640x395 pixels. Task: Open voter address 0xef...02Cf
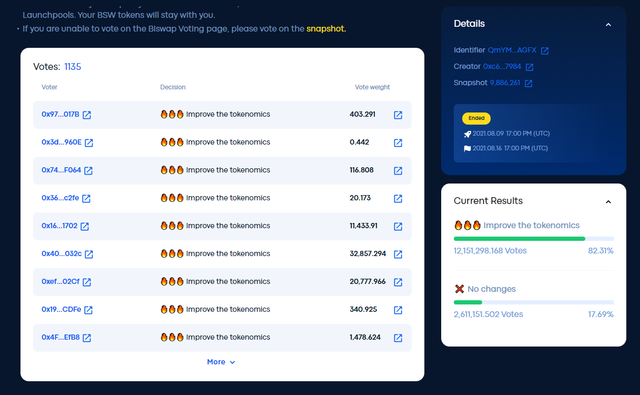[x=60, y=281]
